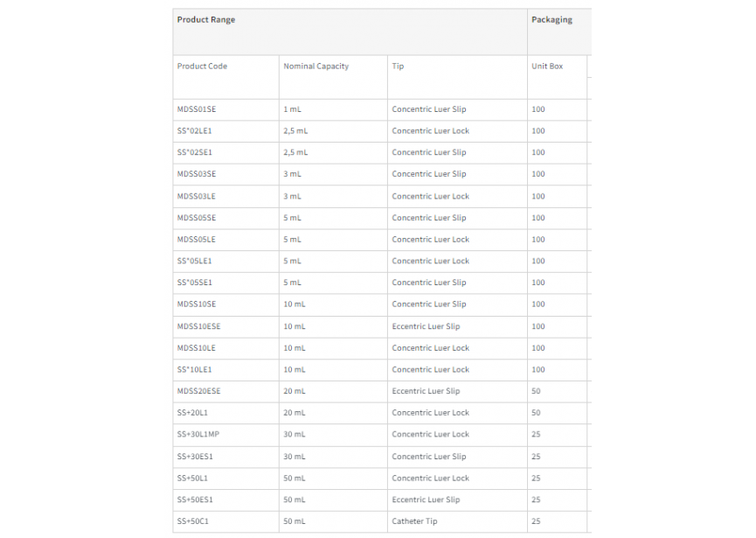
Task: Click product code SS+50C1
Action: pos(193,521)
